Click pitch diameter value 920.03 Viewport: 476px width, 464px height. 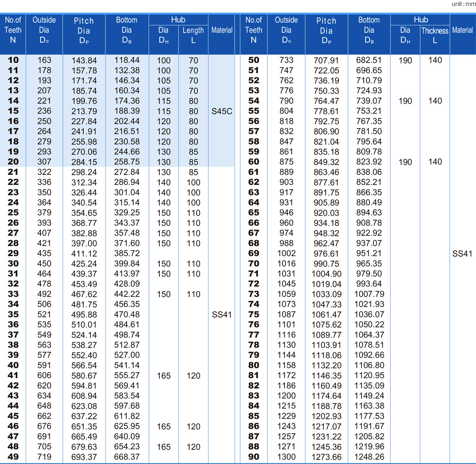coord(326,213)
